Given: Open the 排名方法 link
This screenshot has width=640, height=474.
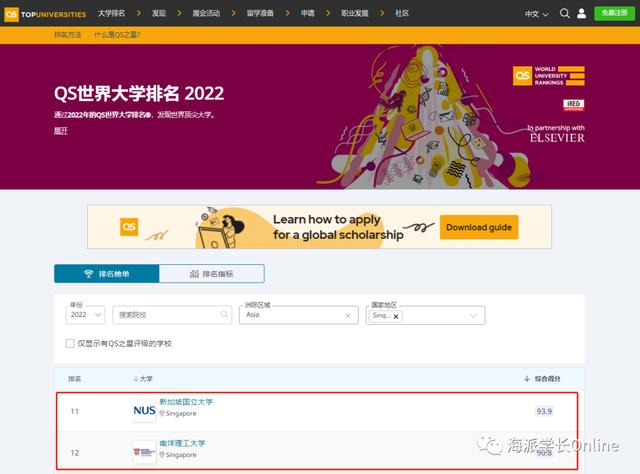Looking at the screenshot, I should (68, 35).
